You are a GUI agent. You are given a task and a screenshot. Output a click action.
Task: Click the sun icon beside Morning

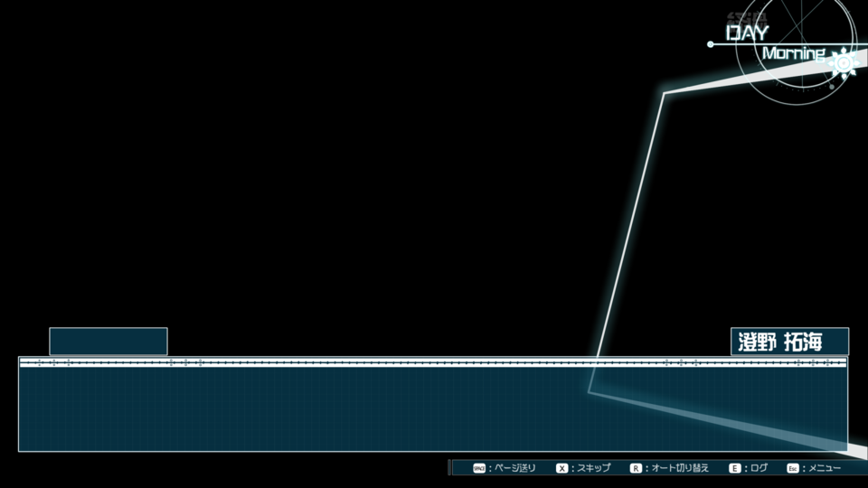(844, 61)
